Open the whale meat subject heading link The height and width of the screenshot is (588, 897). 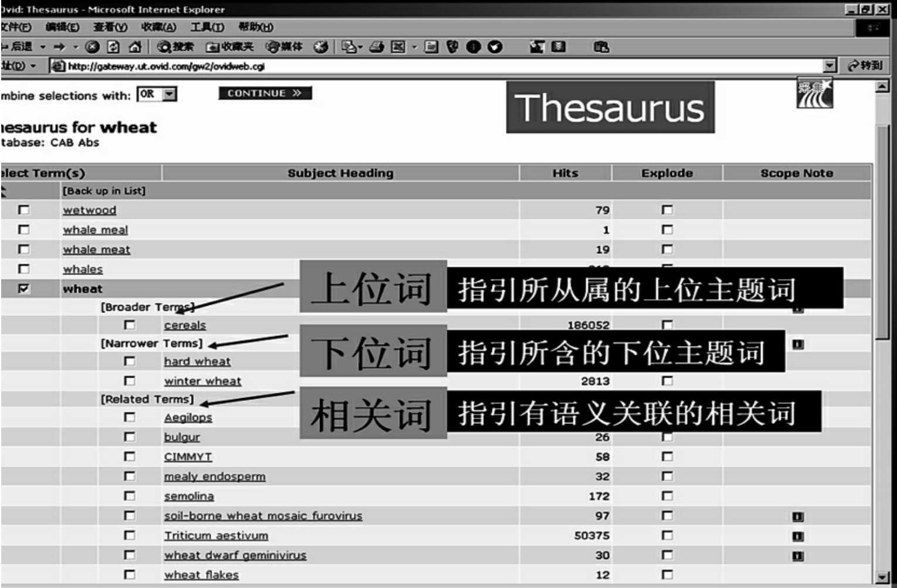pos(97,249)
